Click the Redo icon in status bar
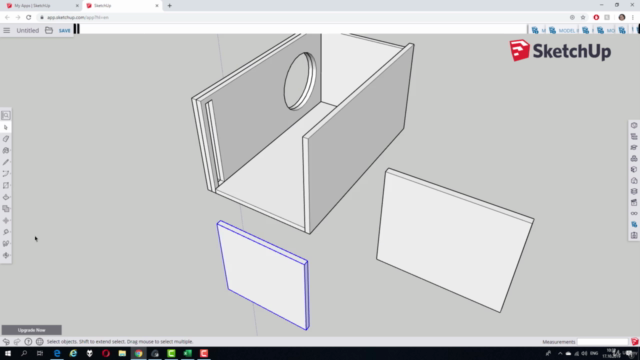 [17, 342]
